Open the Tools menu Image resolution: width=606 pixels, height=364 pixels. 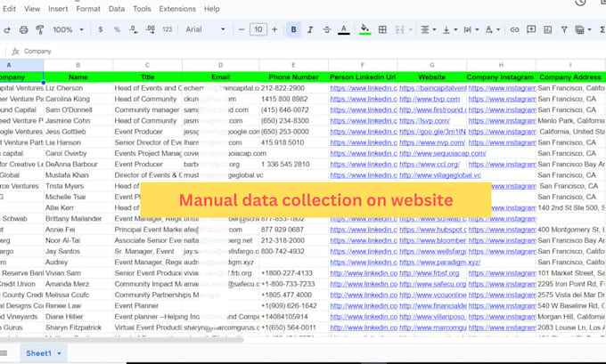coord(142,9)
